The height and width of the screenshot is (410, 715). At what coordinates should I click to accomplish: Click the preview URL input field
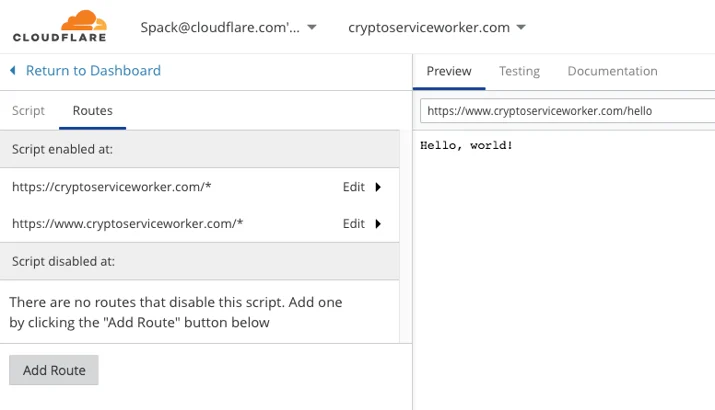point(567,111)
